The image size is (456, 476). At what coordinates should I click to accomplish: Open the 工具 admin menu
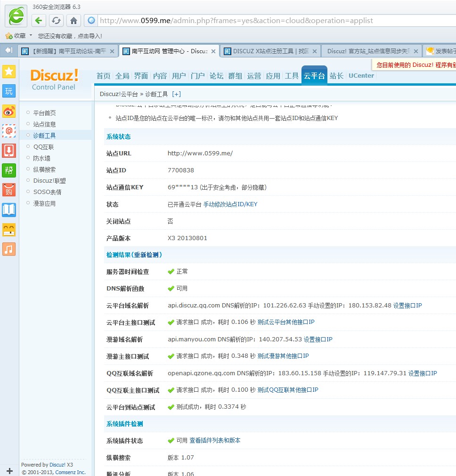click(292, 76)
